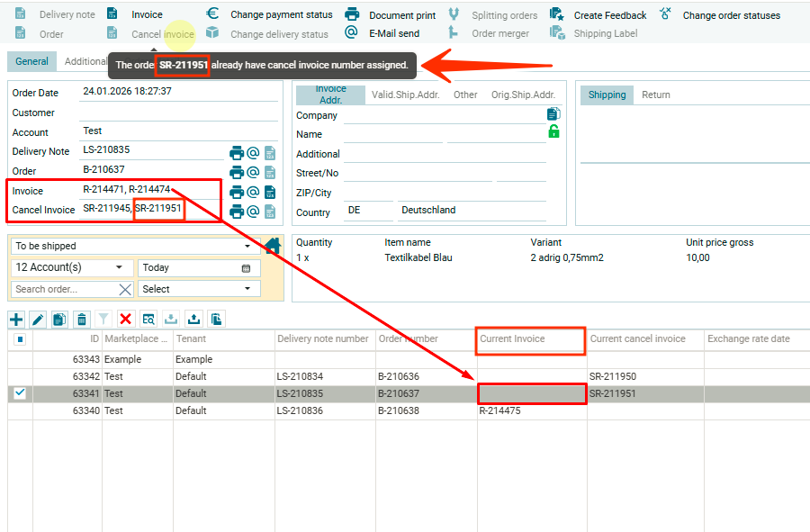Uncheck the checkbox for order 63341

[20, 393]
